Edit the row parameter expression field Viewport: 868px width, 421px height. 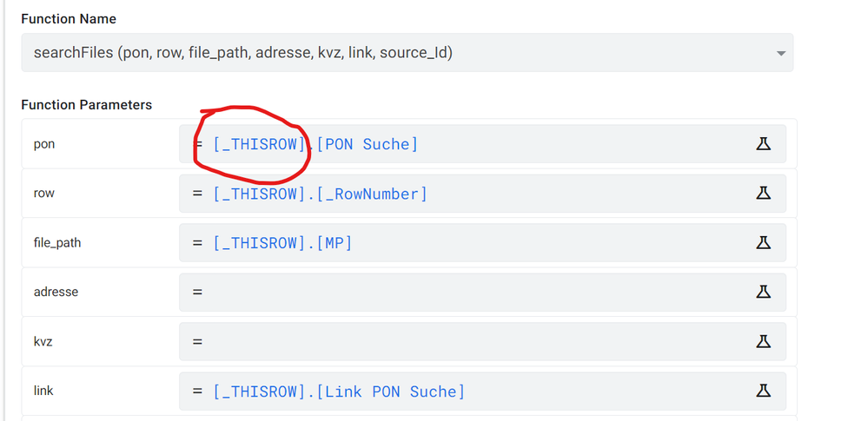click(482, 193)
